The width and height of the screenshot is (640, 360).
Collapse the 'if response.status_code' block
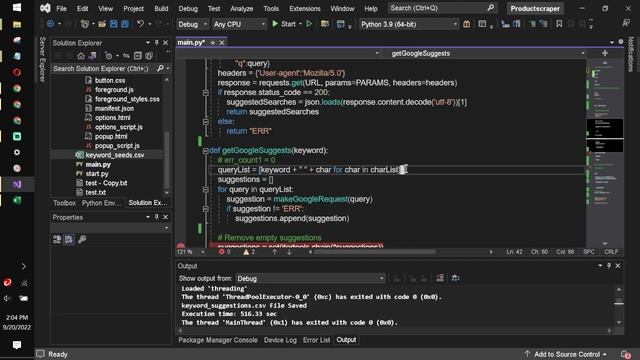(205, 93)
